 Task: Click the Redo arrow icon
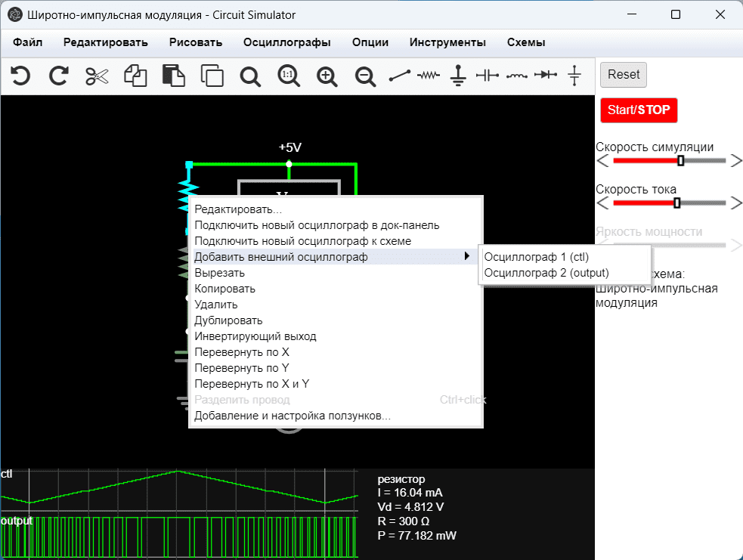pyautogui.click(x=58, y=76)
